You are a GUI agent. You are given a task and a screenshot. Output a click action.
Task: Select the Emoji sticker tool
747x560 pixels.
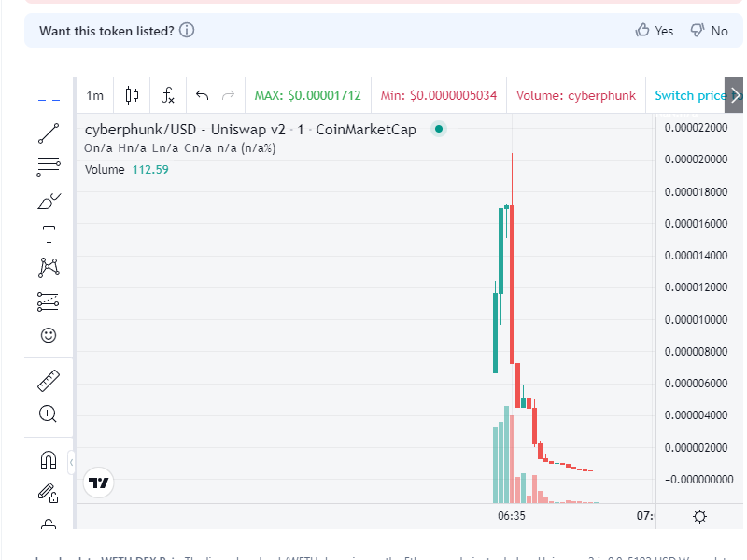[48, 335]
